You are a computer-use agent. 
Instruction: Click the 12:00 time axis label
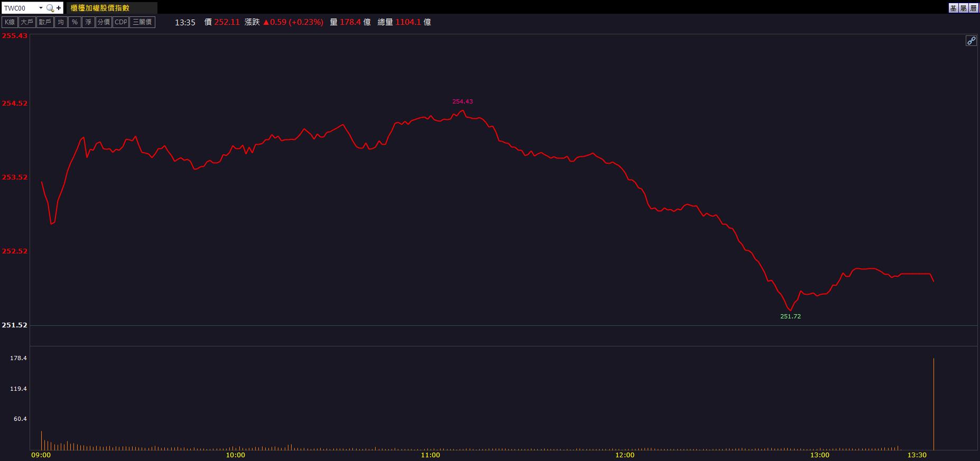pyautogui.click(x=625, y=455)
